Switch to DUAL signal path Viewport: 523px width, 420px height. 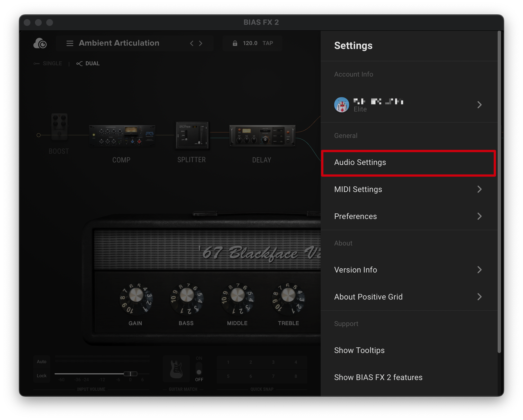(x=88, y=64)
